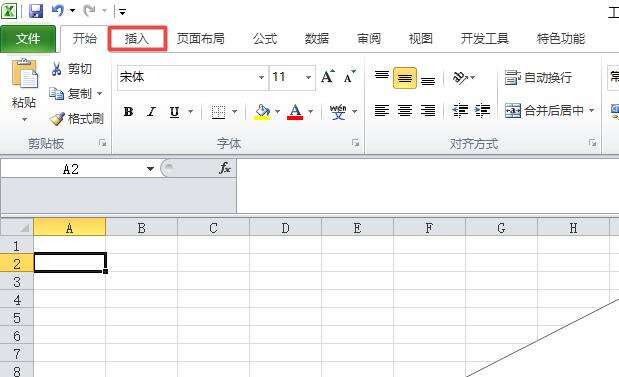Screen dimensions: 619x377
Task: Center text horizontally
Action: [405, 111]
